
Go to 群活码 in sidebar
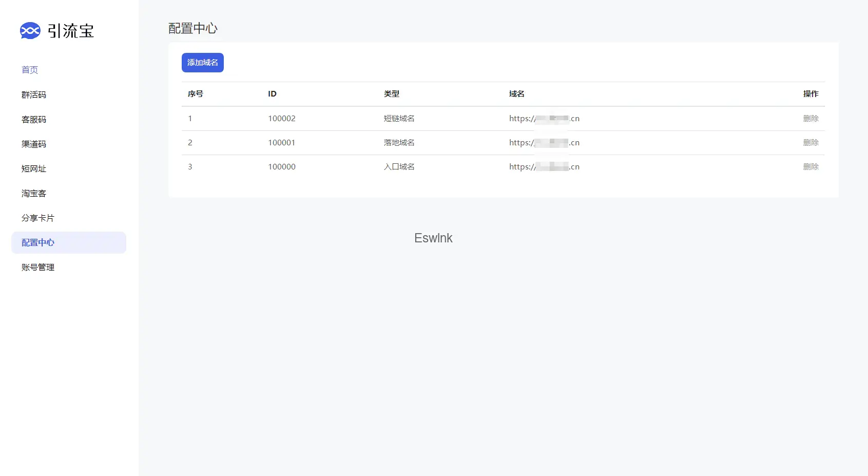tap(34, 94)
